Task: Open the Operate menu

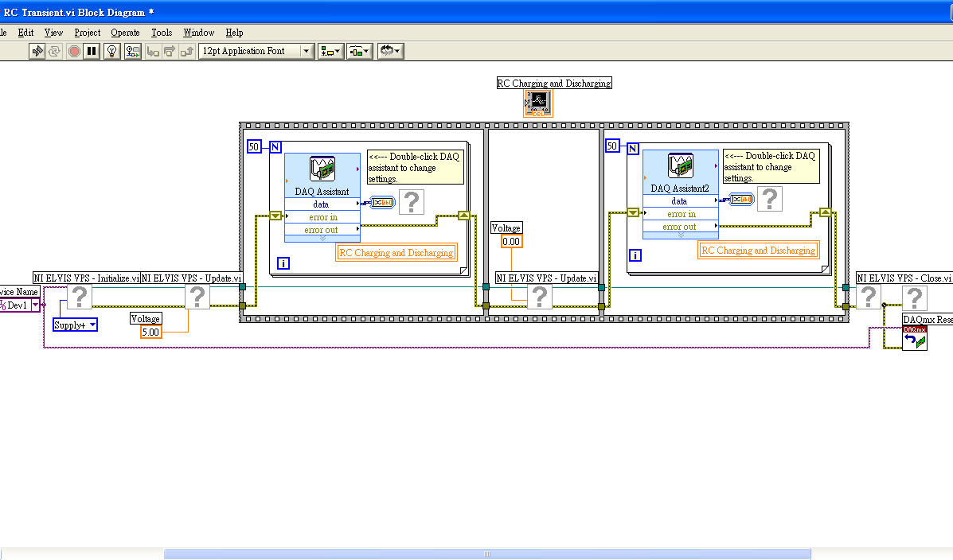Action: tap(125, 33)
